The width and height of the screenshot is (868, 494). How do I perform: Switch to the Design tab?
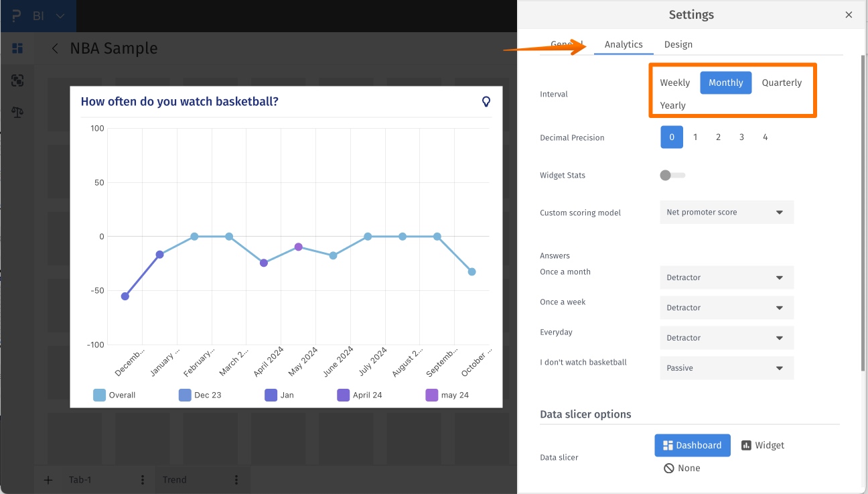pyautogui.click(x=678, y=44)
